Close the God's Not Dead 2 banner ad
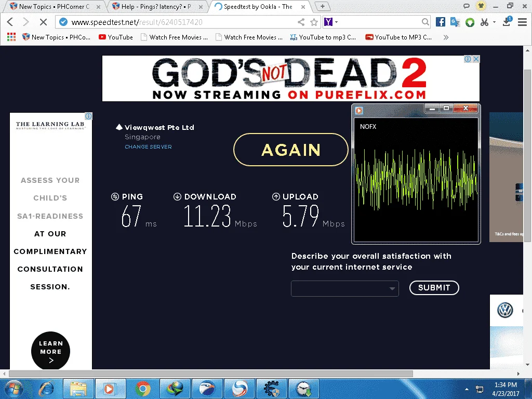This screenshot has height=399, width=532. click(x=476, y=59)
